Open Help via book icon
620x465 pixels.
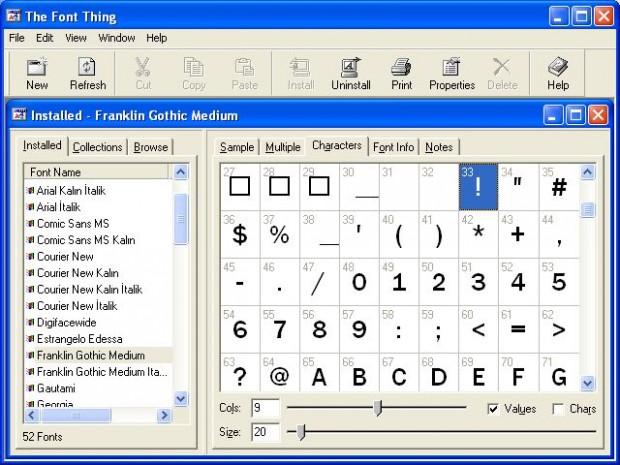tap(558, 66)
